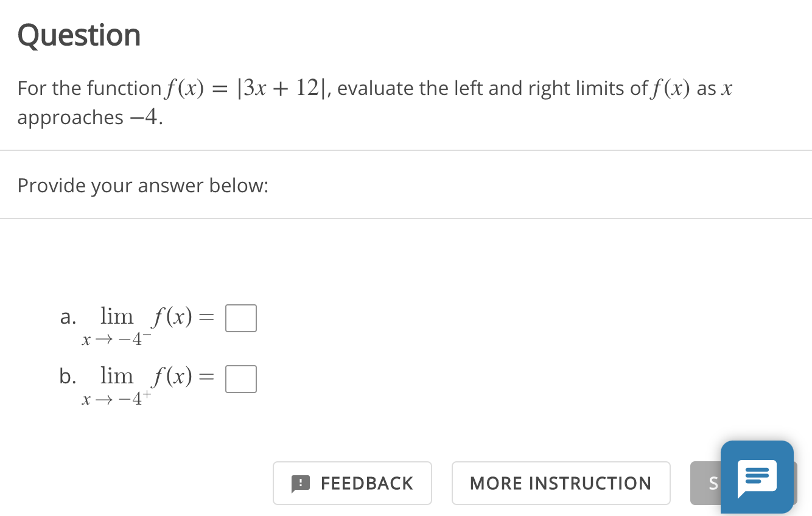Focus the right limit answer field

pyautogui.click(x=240, y=378)
